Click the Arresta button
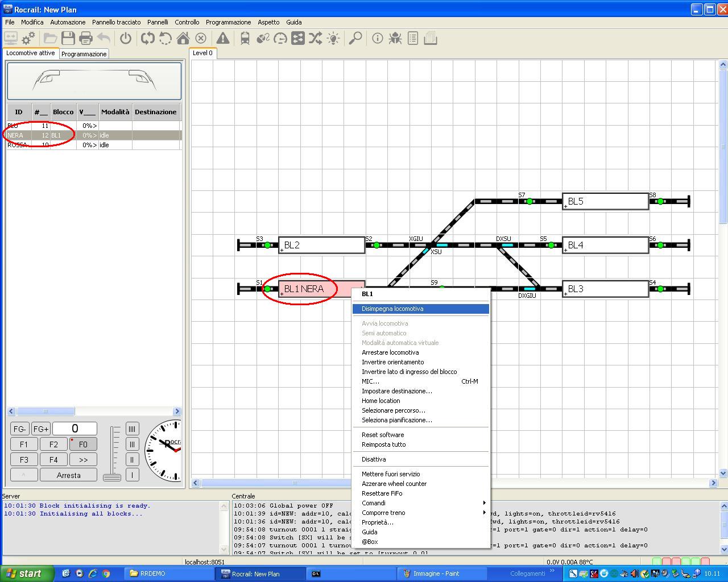728x582 pixels. (68, 475)
